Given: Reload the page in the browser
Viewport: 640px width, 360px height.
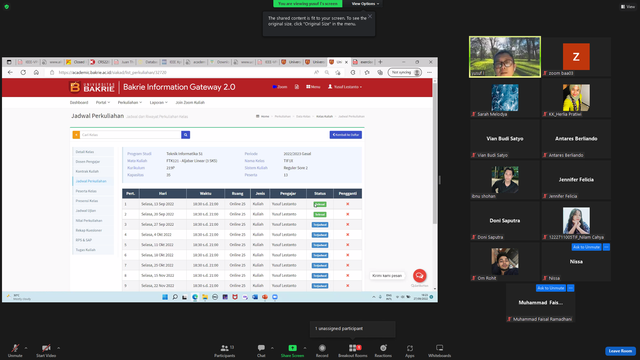Looking at the screenshot, I should pos(23,72).
